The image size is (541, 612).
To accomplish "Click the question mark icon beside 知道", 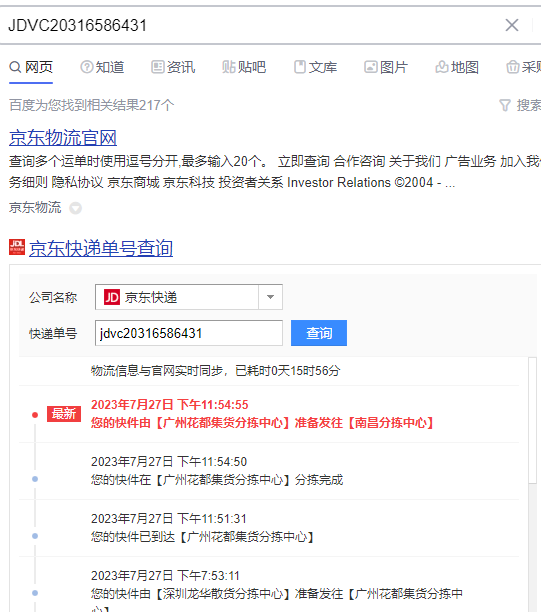I will [x=87, y=67].
